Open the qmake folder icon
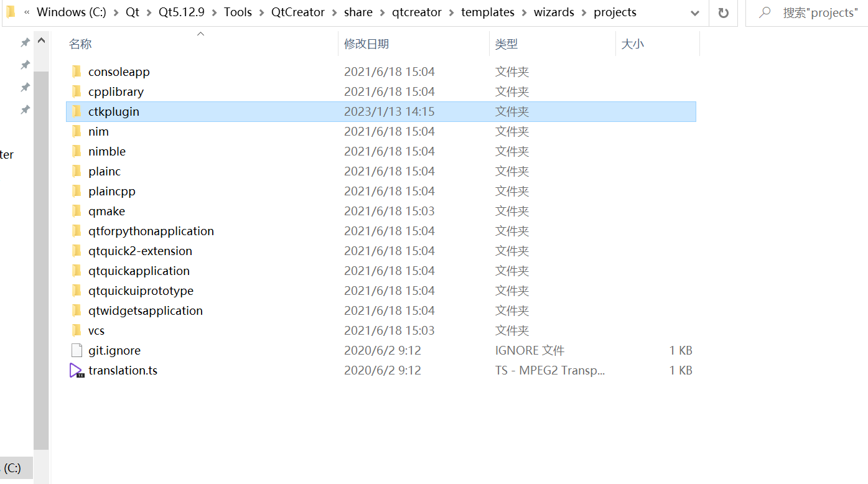 tap(76, 210)
